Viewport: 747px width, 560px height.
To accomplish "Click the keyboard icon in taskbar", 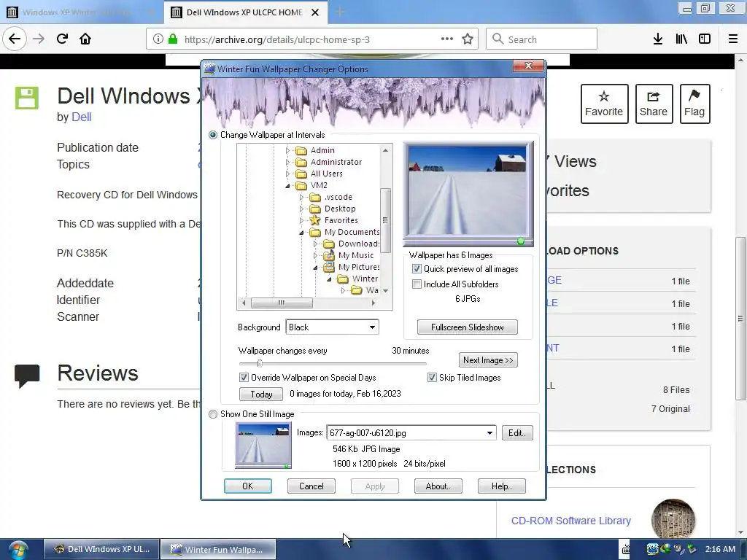I will coord(625,550).
